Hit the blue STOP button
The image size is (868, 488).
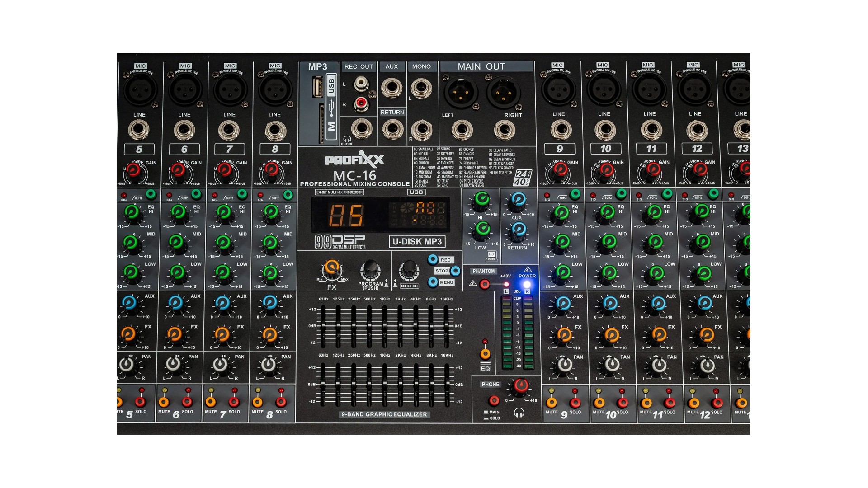click(x=455, y=271)
